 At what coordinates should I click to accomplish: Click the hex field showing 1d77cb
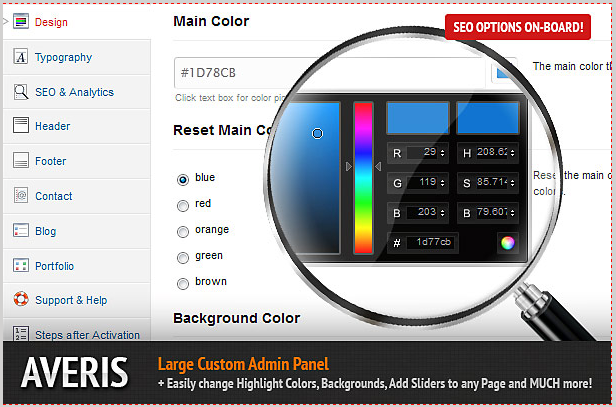[430, 242]
